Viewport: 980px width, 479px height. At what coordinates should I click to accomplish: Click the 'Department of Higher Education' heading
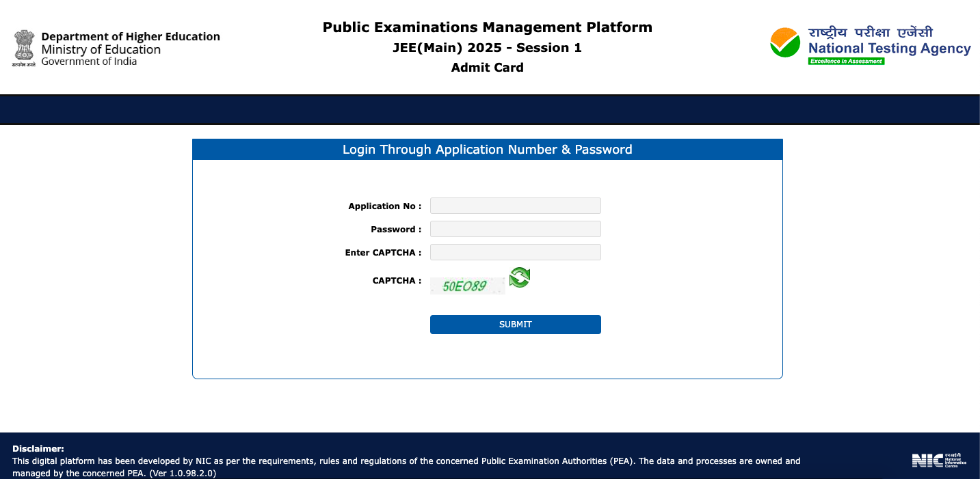coord(130,36)
